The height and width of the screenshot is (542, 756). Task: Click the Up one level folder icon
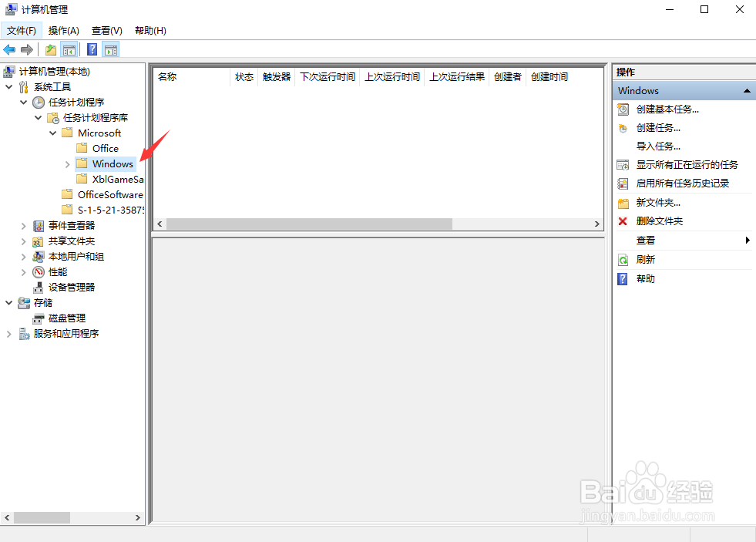(x=51, y=49)
